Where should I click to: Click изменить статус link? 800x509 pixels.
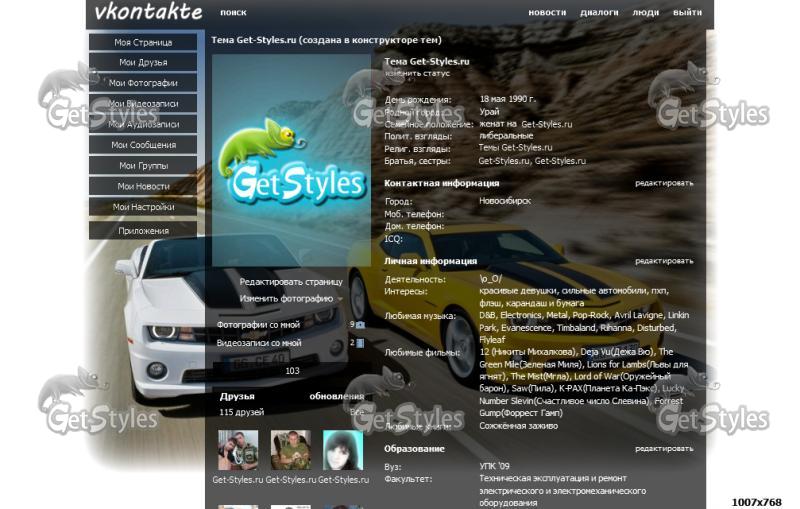417,73
